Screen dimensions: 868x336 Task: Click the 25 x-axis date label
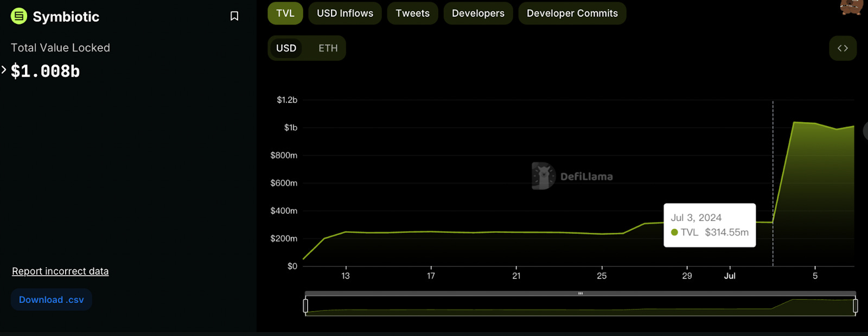tap(602, 276)
